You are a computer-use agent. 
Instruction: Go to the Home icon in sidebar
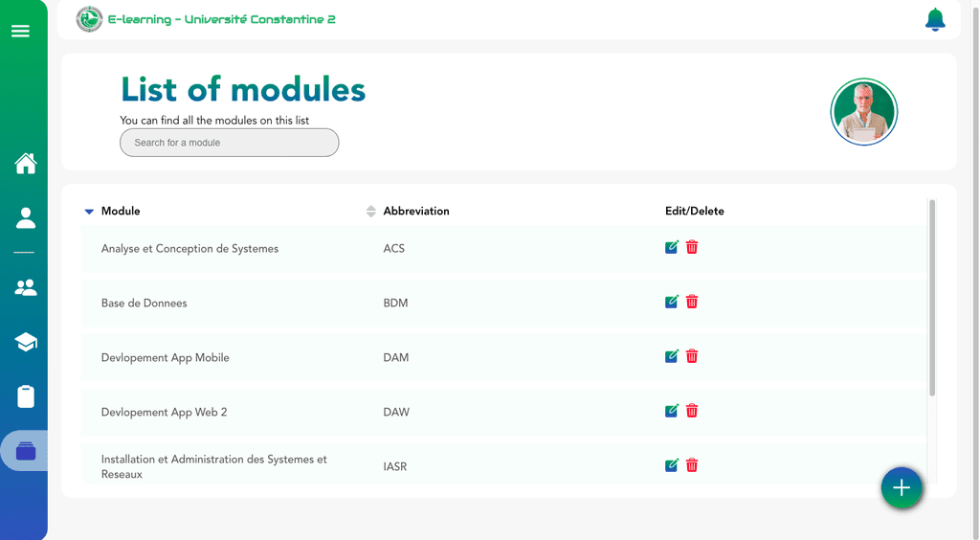(26, 163)
